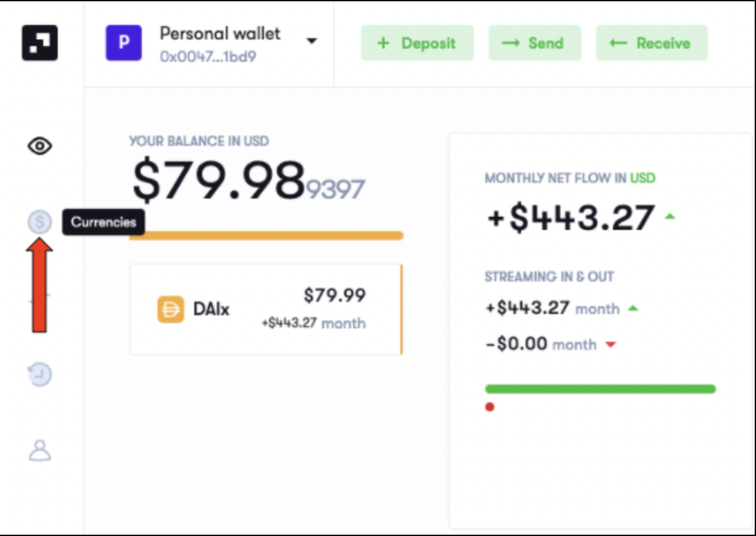Click the green streaming inflow bar
This screenshot has width=756, height=536.
pyautogui.click(x=600, y=389)
